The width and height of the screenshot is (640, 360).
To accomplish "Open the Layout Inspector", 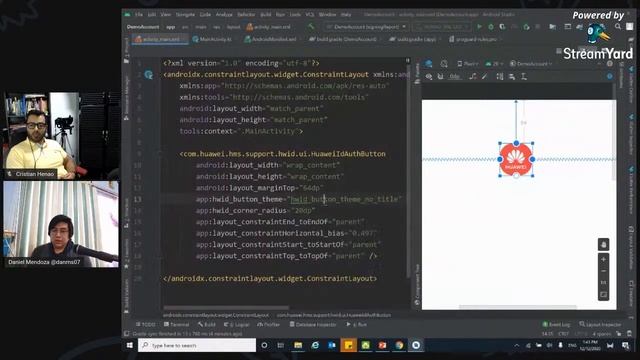I will click(x=600, y=324).
